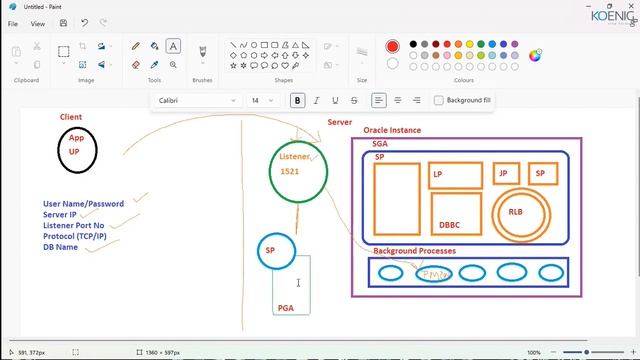Click the horizontal canvas scrollbar
640x360 pixels.
pyautogui.click(x=298, y=340)
